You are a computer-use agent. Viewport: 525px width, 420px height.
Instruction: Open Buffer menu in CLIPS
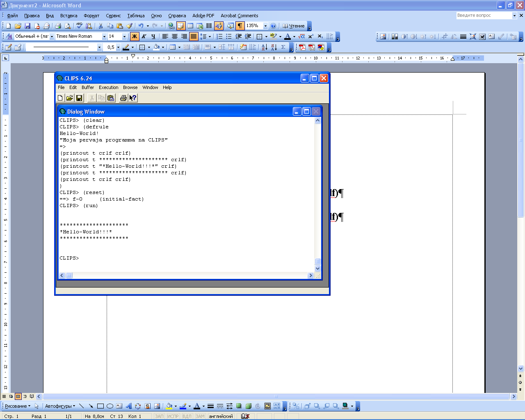point(88,87)
